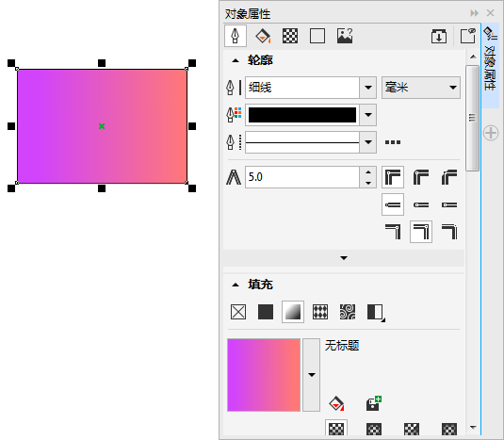Select centered outline position
The image size is (504, 440).
(x=421, y=232)
